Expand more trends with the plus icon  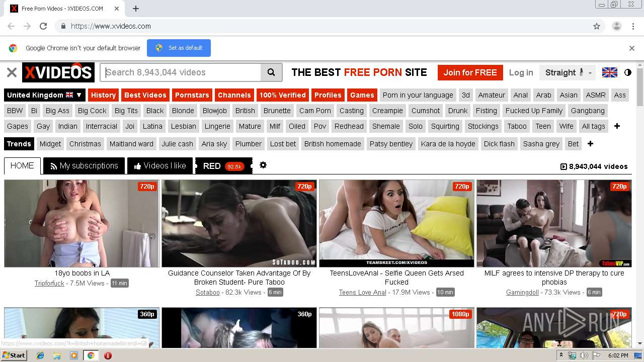point(590,144)
